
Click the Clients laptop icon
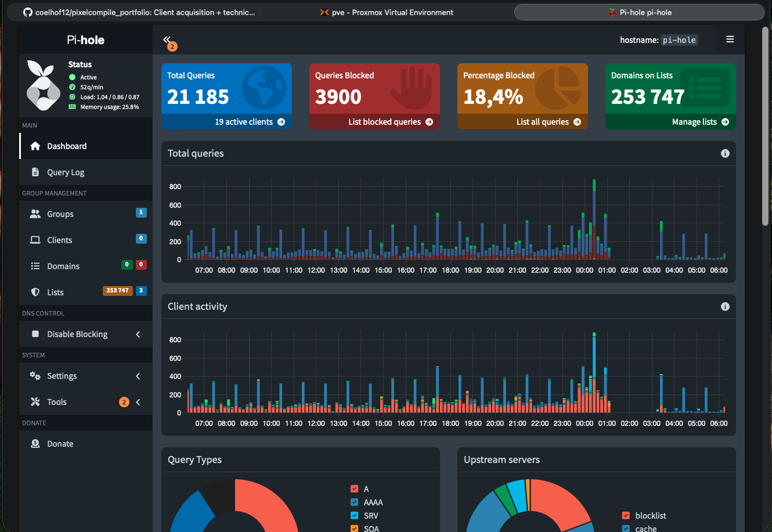click(x=35, y=240)
